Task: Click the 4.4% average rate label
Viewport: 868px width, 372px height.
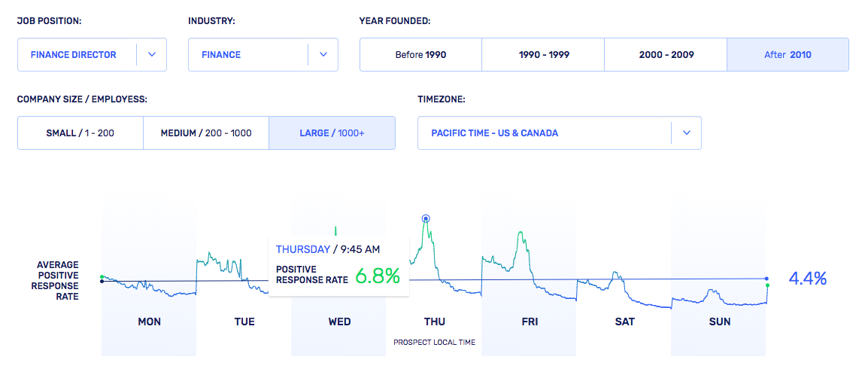Action: (807, 279)
